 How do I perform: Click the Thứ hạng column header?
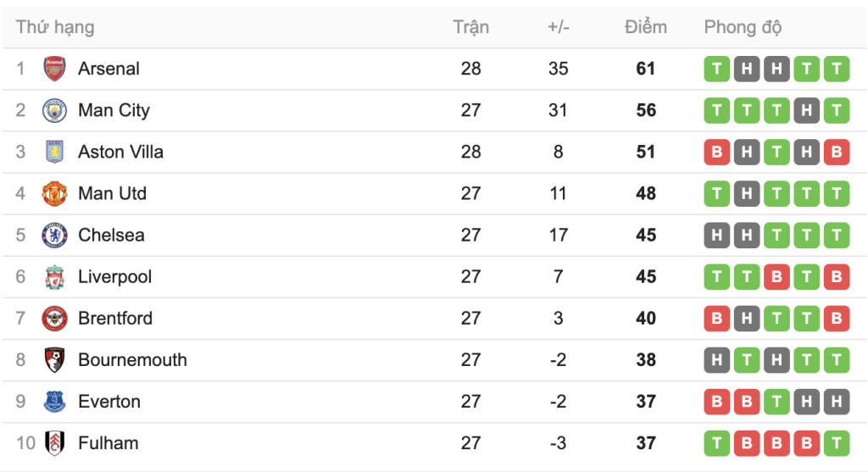tap(55, 27)
